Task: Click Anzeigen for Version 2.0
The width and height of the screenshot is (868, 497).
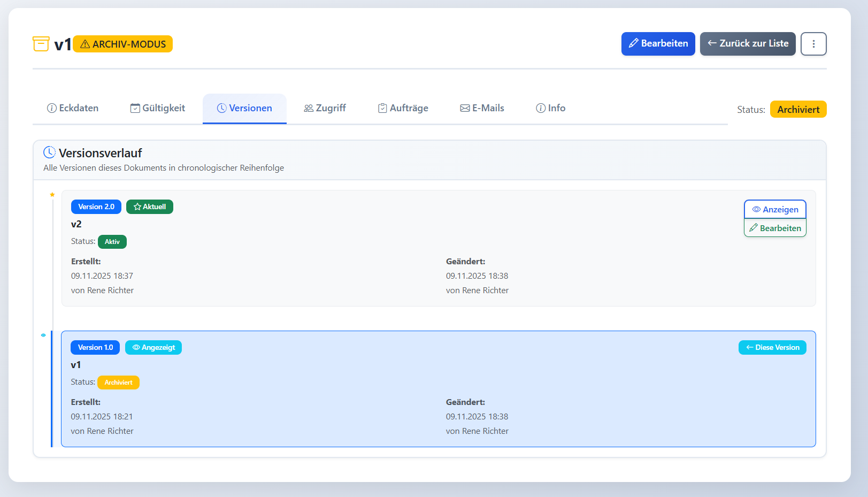Action: click(x=775, y=210)
